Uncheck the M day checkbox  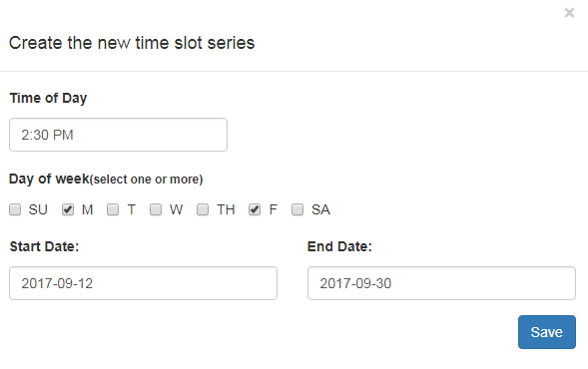(x=68, y=209)
